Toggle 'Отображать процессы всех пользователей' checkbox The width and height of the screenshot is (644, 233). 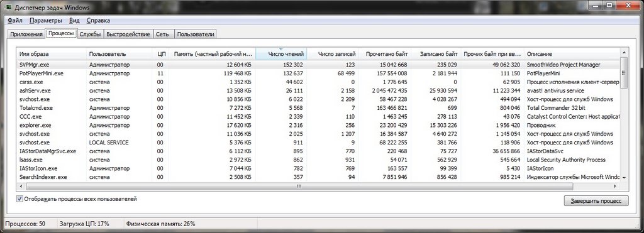click(19, 199)
